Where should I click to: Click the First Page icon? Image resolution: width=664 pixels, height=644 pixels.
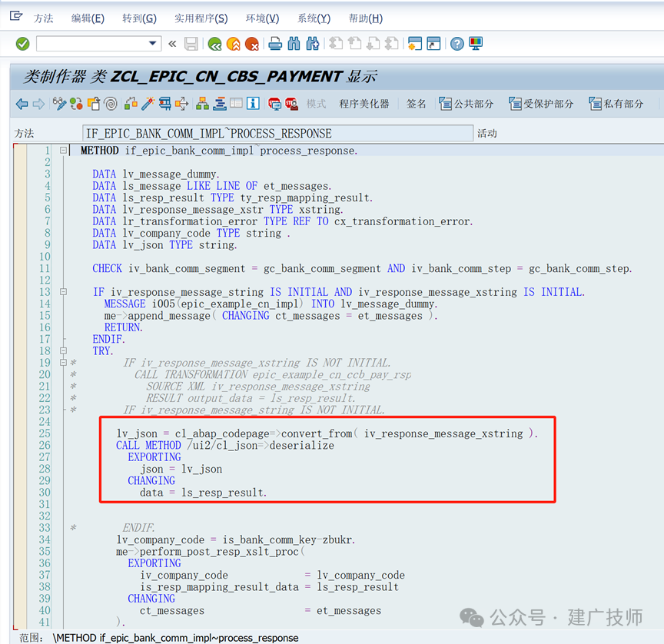click(x=336, y=43)
